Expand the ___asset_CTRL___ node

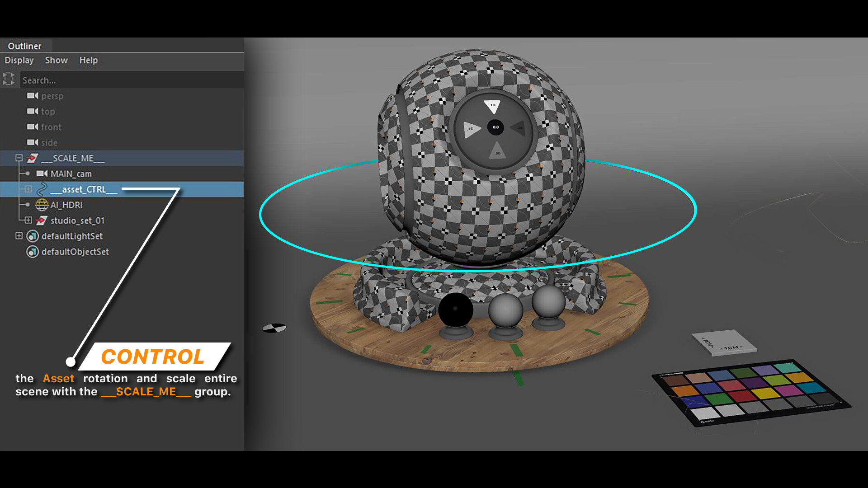(29, 189)
